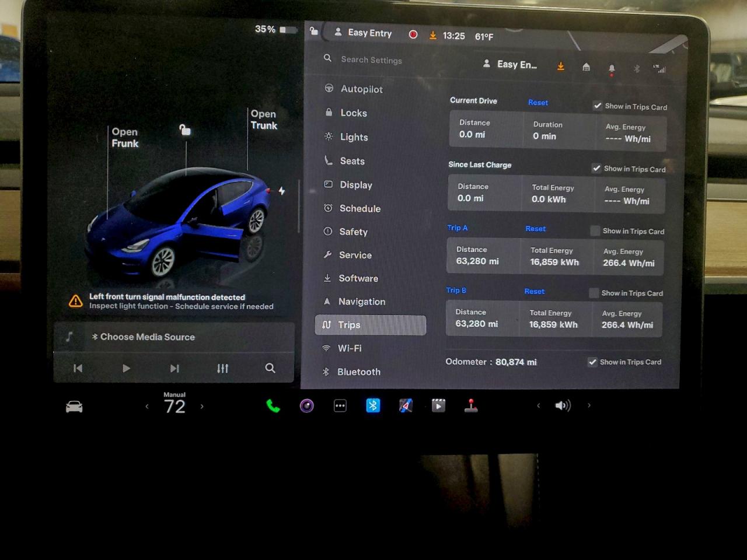Open media equalizer settings icon
The height and width of the screenshot is (560, 747).
pyautogui.click(x=222, y=368)
